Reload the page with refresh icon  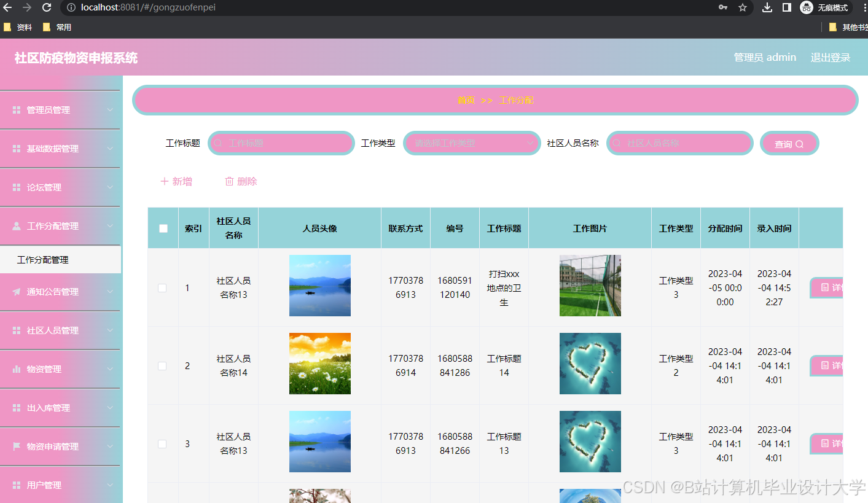point(47,7)
